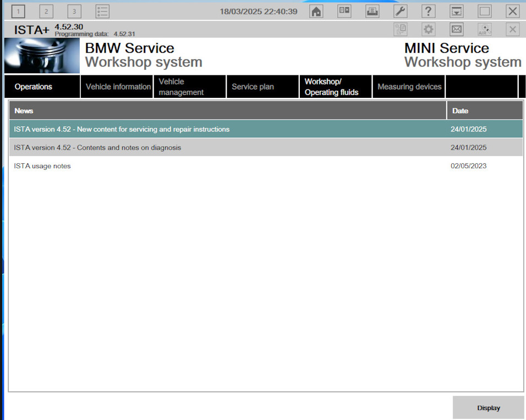Select session slot 3 button

click(74, 12)
